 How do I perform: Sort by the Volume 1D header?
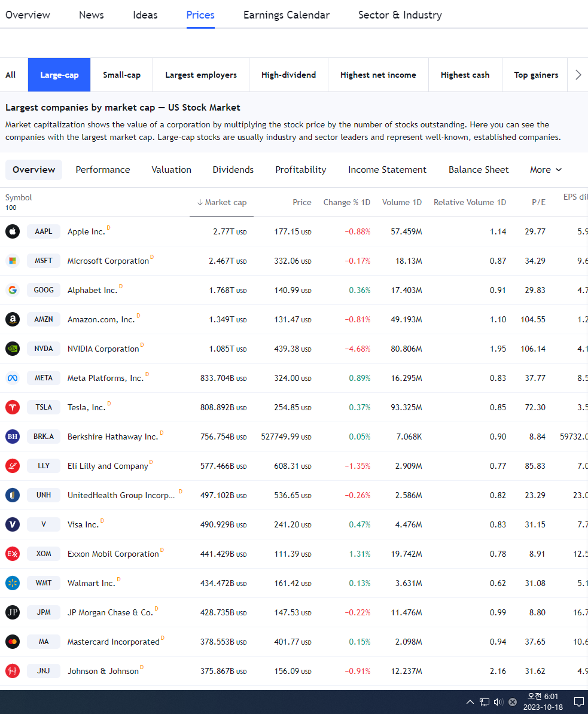[402, 202]
